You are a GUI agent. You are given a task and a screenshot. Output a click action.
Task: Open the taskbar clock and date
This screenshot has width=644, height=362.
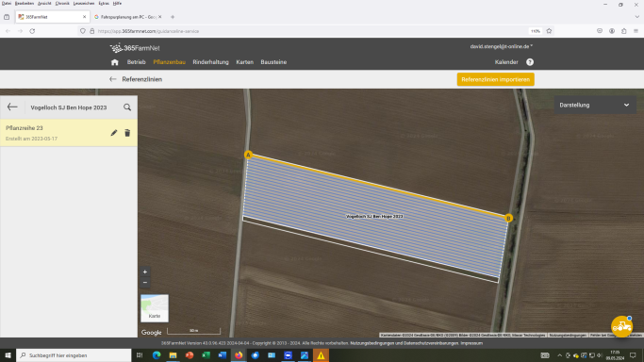point(615,355)
